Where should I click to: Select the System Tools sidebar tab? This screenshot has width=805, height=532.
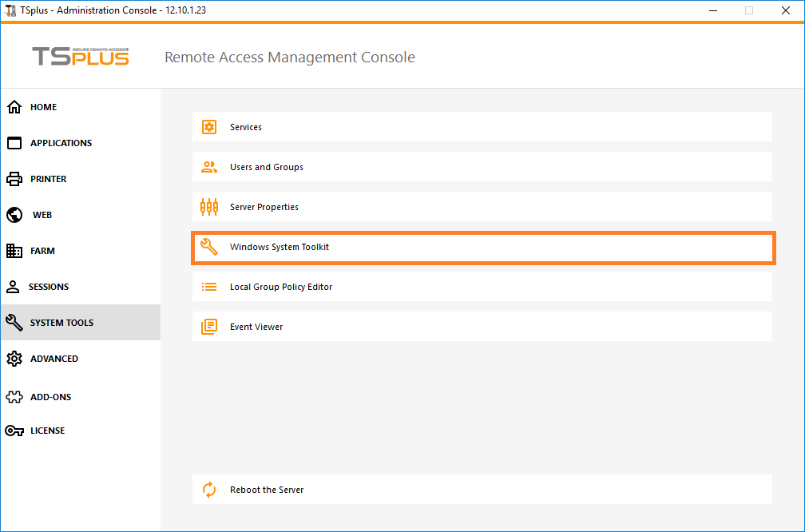61,323
